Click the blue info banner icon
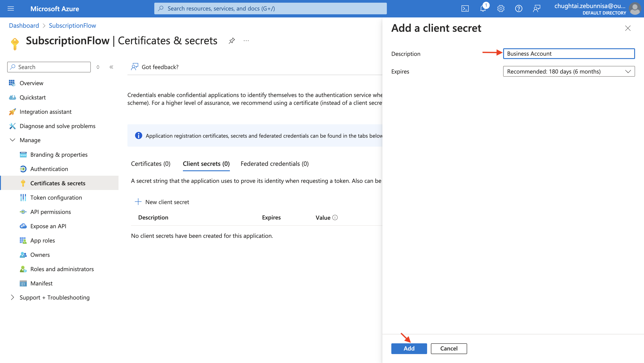 (138, 135)
